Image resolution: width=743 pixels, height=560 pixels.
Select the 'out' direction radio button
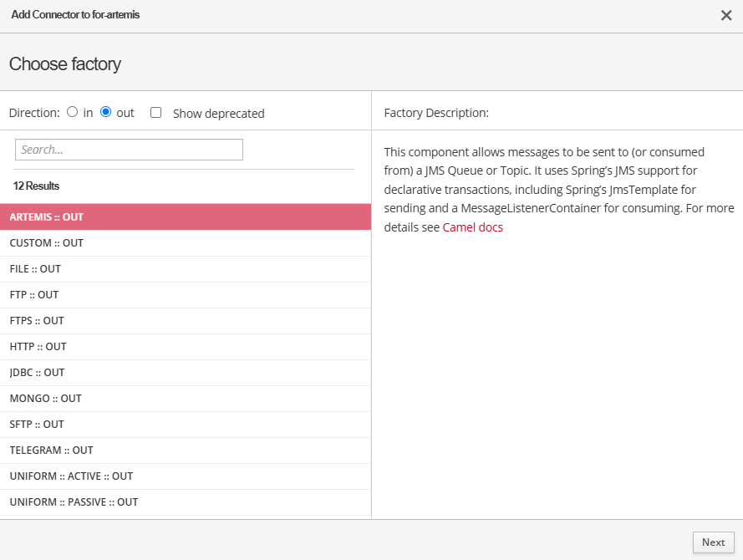click(x=106, y=112)
